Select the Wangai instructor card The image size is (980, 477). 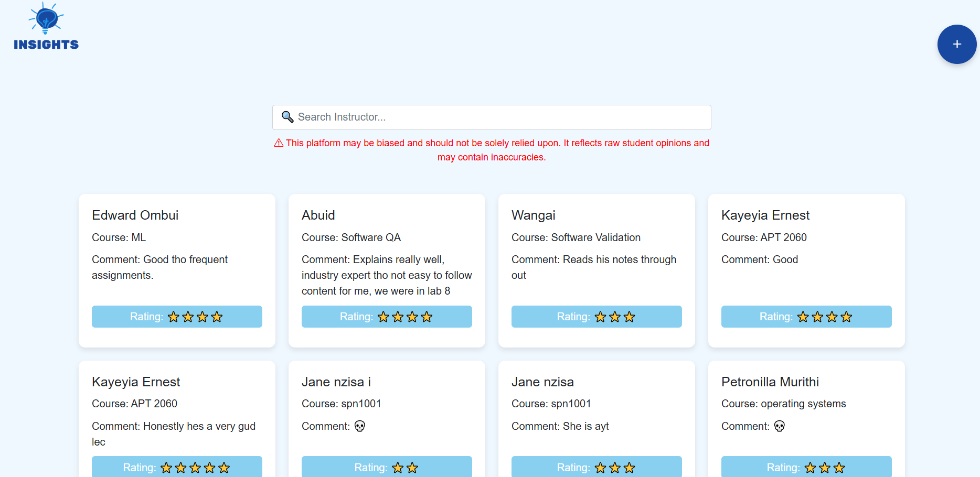(x=596, y=270)
